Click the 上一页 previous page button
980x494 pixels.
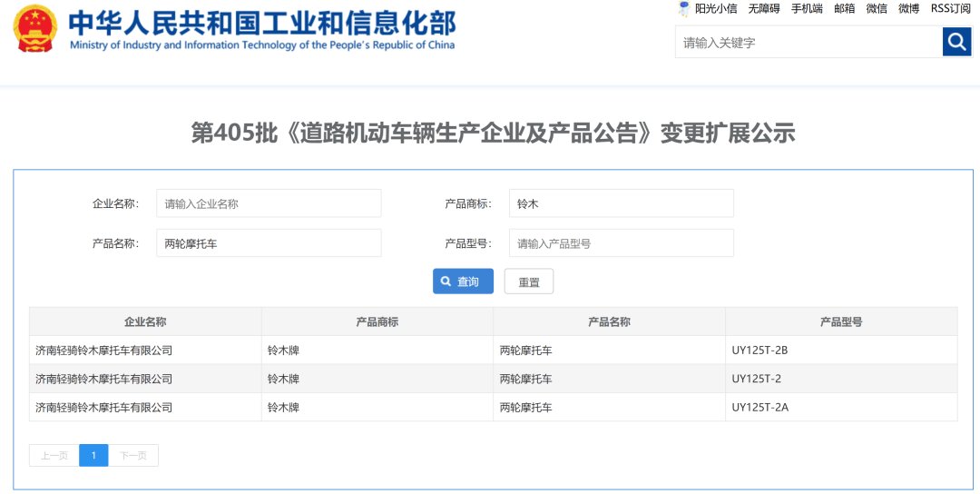point(54,455)
